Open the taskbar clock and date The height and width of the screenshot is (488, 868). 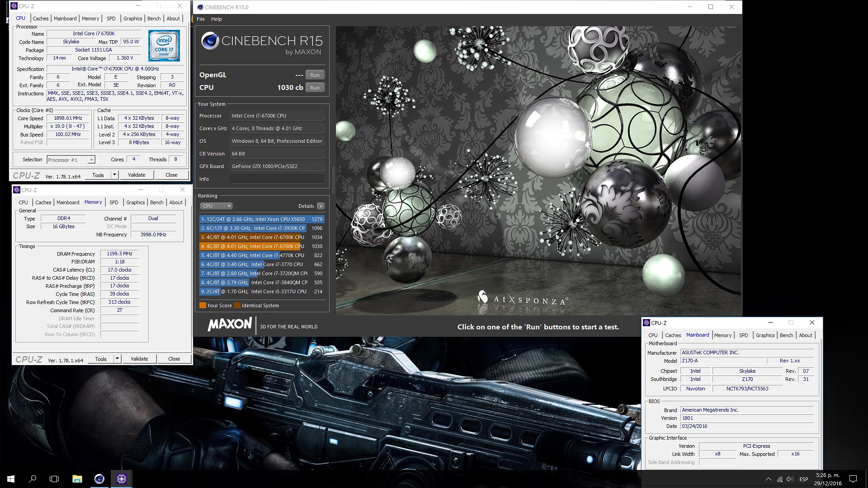pyautogui.click(x=828, y=479)
